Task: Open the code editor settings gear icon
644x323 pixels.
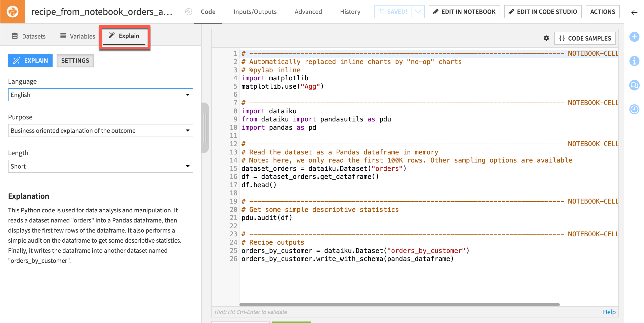Action: 546,38
